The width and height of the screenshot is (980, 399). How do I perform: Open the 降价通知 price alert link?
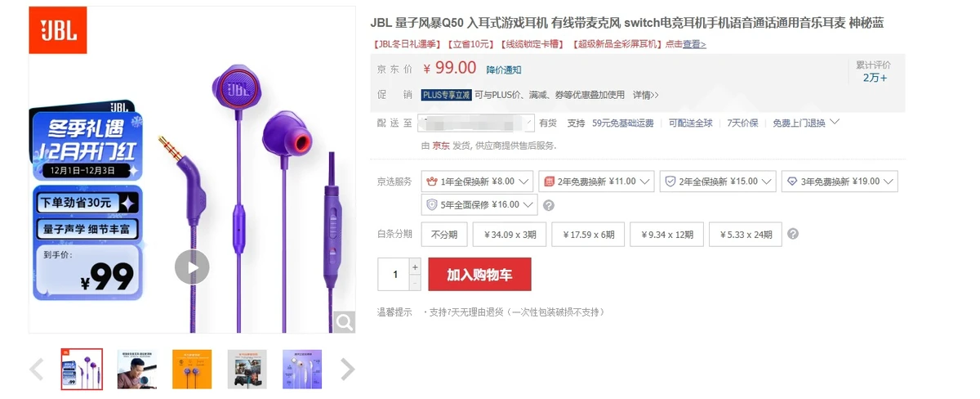[x=504, y=69]
